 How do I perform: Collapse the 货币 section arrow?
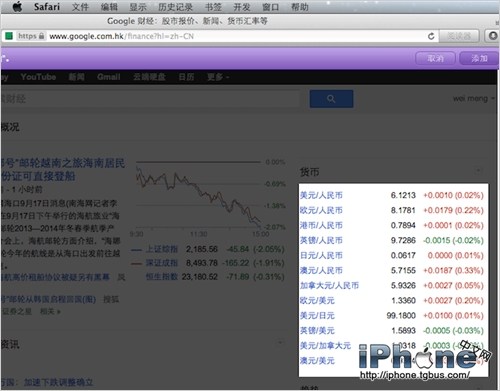tap(478, 171)
